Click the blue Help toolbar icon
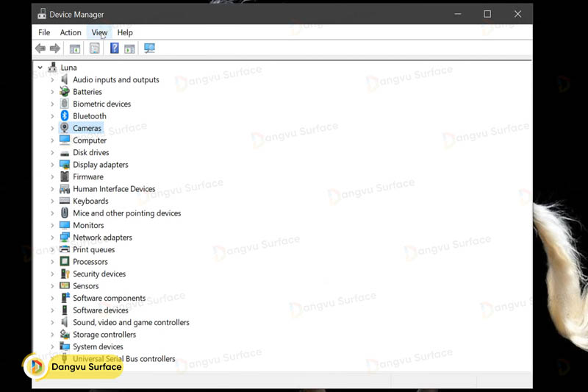Image resolution: width=588 pixels, height=392 pixels. pyautogui.click(x=115, y=48)
